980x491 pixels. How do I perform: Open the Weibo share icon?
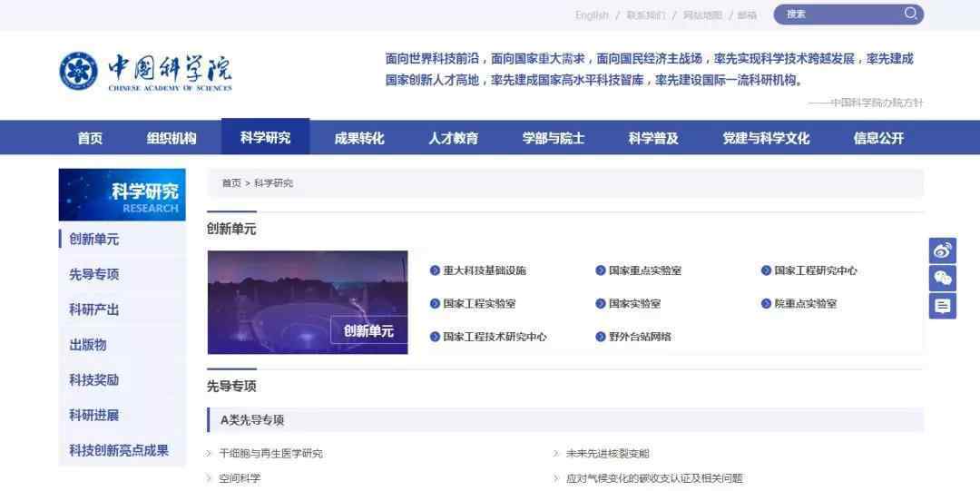click(x=943, y=250)
